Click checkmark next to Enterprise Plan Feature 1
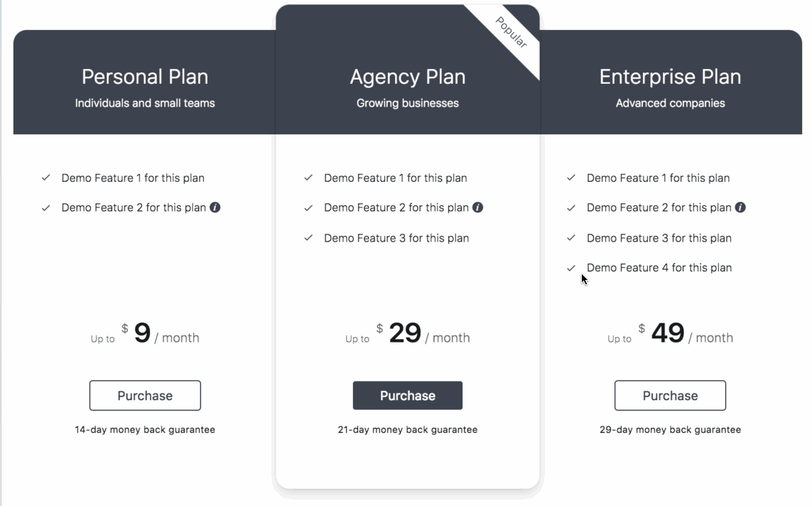The width and height of the screenshot is (812, 506). click(x=571, y=178)
